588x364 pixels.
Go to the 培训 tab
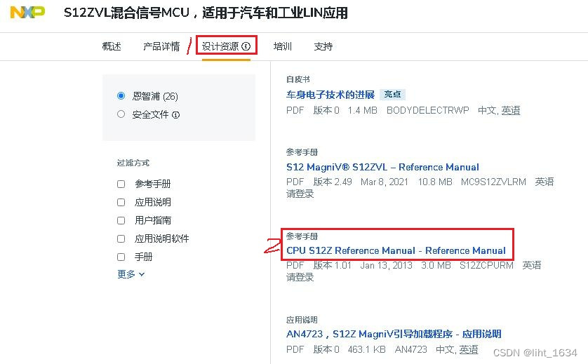282,46
